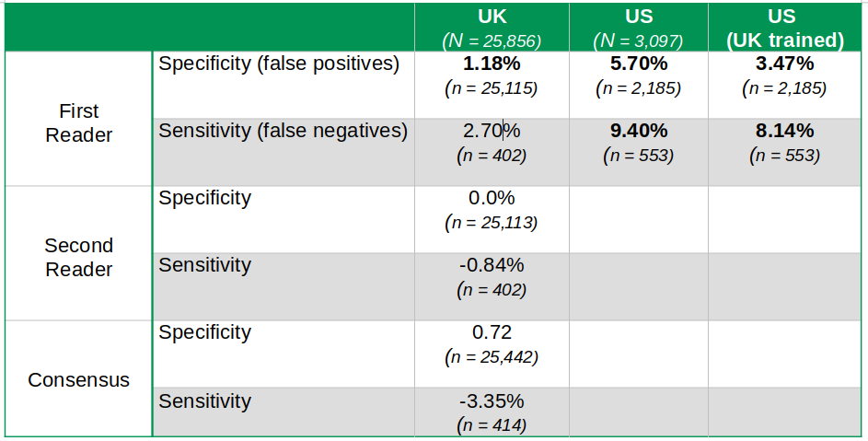The width and height of the screenshot is (868, 441).
Task: Click the US (UK trained) header cell
Action: pos(785,28)
